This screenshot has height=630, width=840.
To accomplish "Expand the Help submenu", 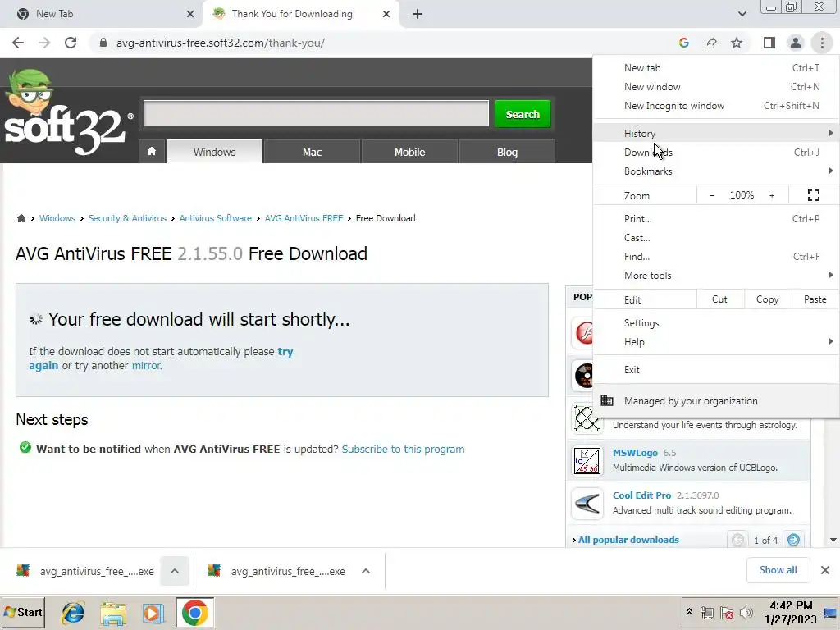I will click(x=715, y=342).
